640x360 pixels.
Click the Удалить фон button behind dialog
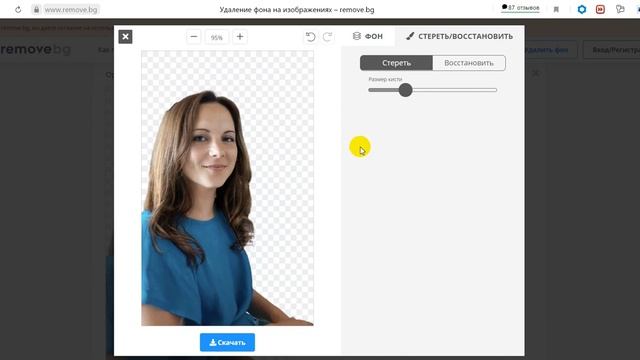tap(550, 50)
